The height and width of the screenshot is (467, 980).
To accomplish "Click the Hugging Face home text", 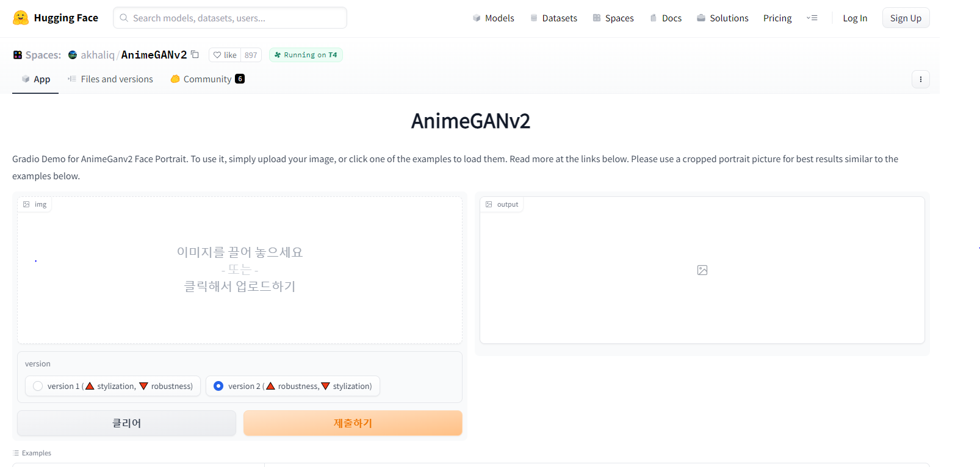I will (66, 18).
